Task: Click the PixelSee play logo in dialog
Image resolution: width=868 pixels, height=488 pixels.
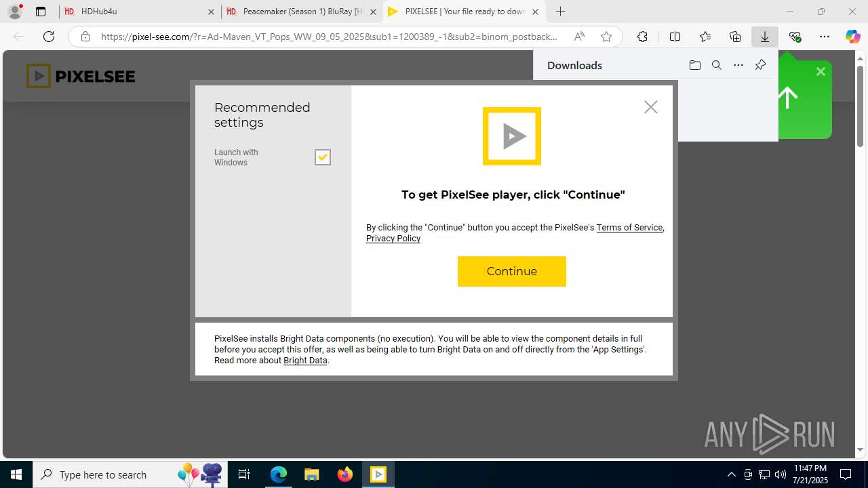Action: (x=512, y=136)
